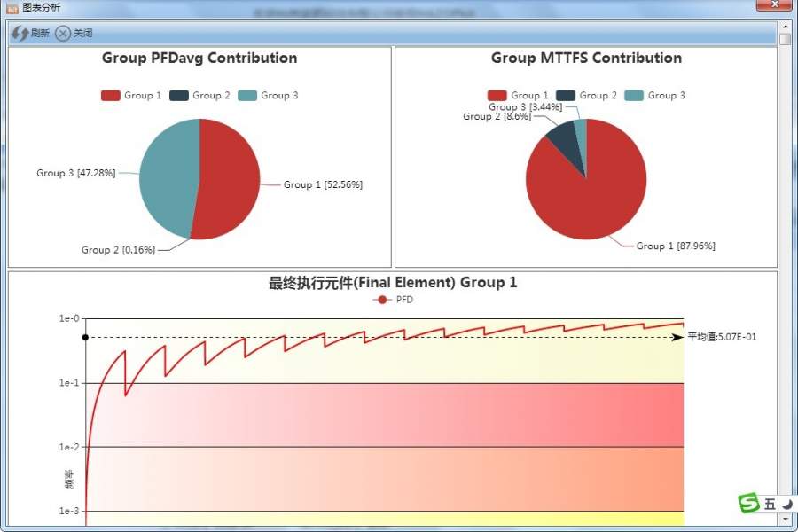
Task: Click the 刷新 button label
Action: click(x=40, y=34)
